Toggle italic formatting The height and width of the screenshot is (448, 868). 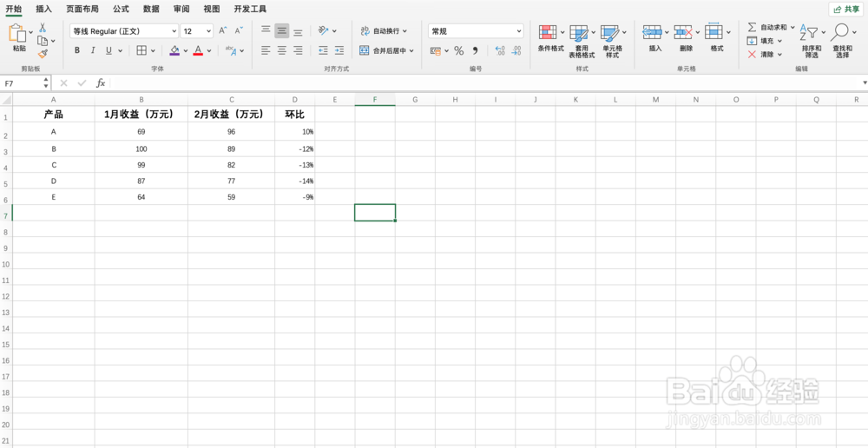tap(93, 50)
